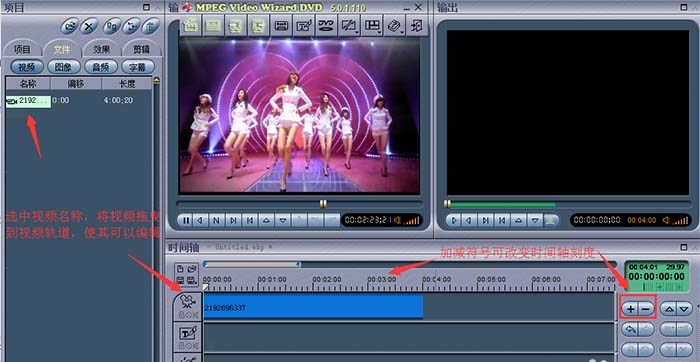This screenshot has height=362, width=700.
Task: Step forward one frame in output preview
Action: 486,220
